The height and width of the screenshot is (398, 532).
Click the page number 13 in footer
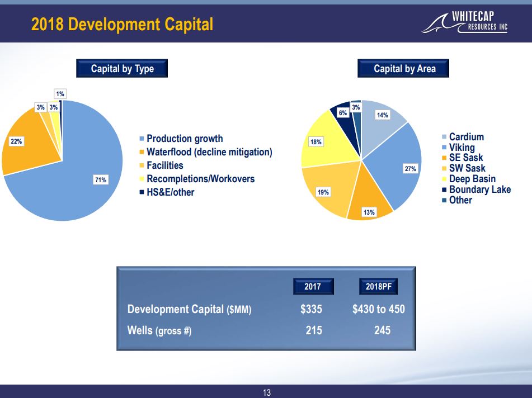[266, 392]
